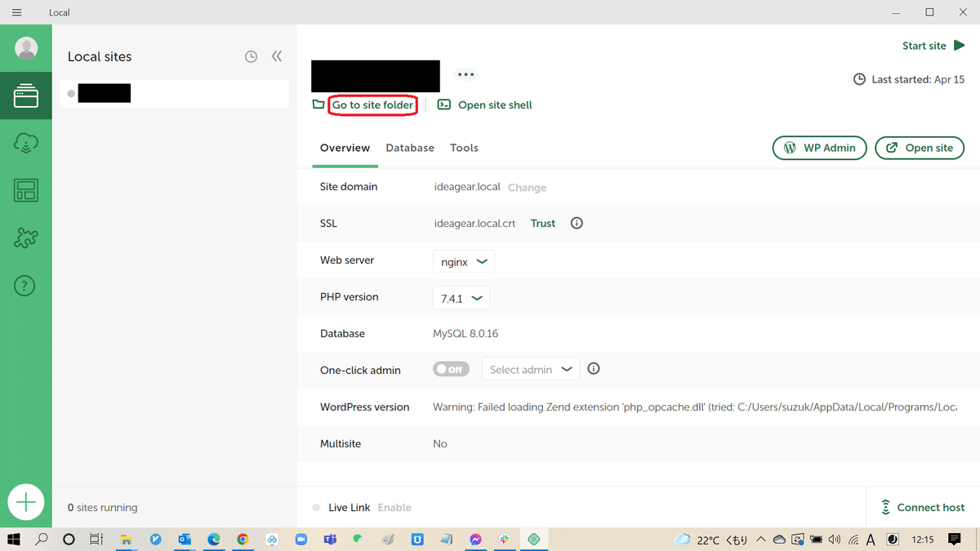The height and width of the screenshot is (551, 980).
Task: Click the Local app icon in taskbar
Action: point(534,539)
